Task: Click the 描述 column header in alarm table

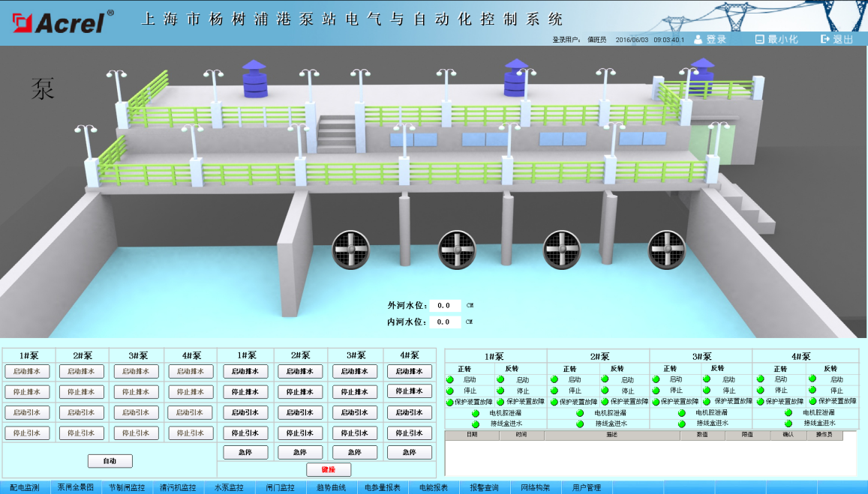Action: click(x=611, y=435)
